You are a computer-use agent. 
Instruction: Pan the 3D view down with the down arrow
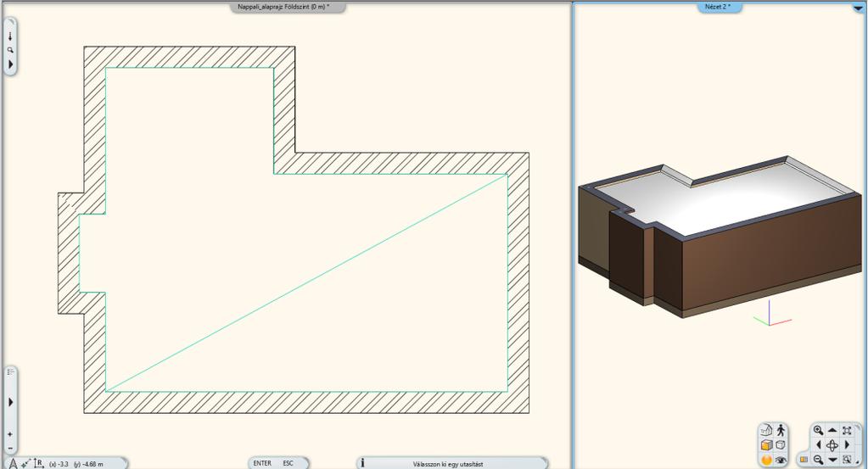pos(832,461)
